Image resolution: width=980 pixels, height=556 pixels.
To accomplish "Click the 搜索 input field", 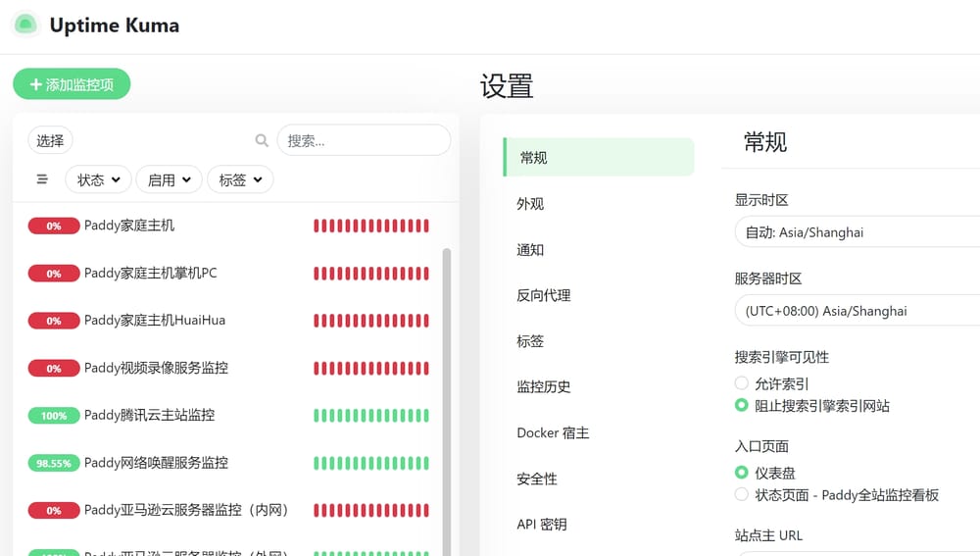I will click(364, 140).
